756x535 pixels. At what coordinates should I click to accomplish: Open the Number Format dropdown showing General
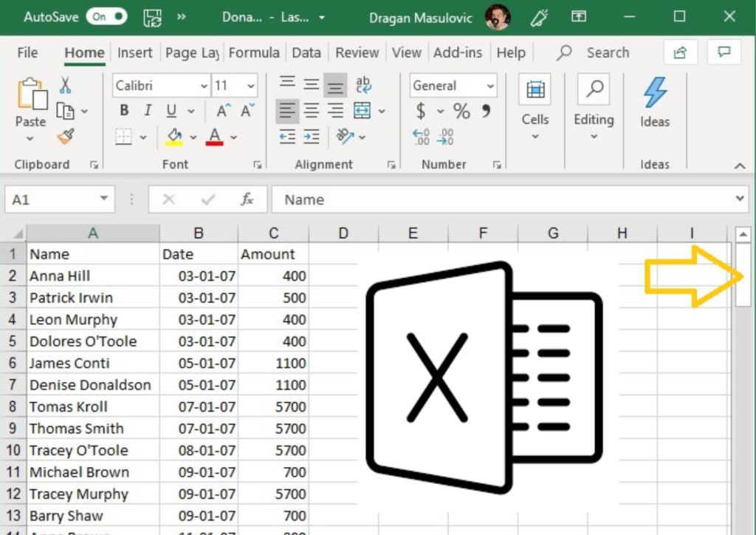click(x=452, y=85)
